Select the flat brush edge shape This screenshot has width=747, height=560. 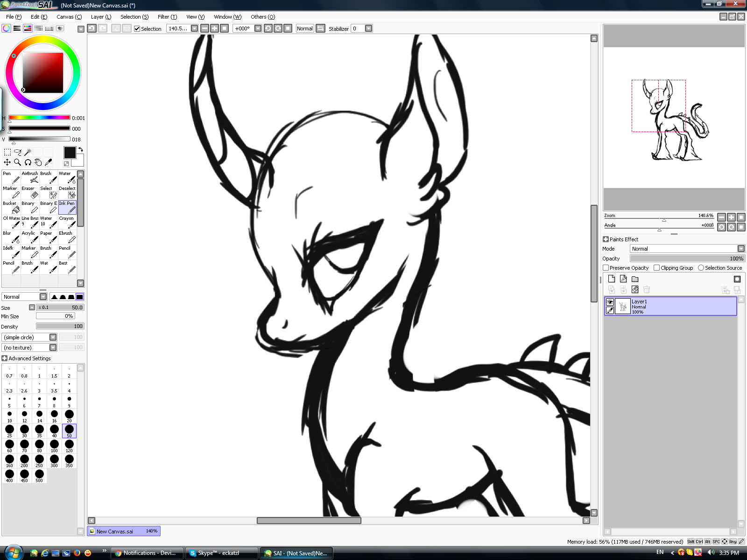(80, 297)
